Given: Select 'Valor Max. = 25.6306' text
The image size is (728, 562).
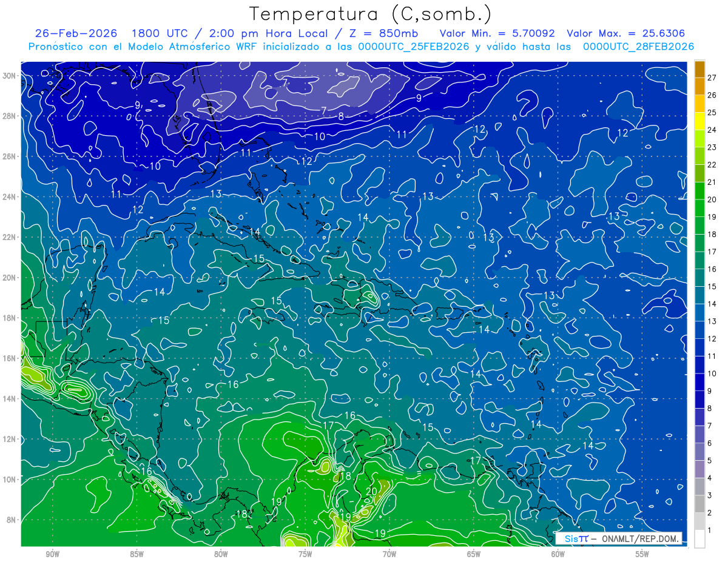Looking at the screenshot, I should coord(626,33).
